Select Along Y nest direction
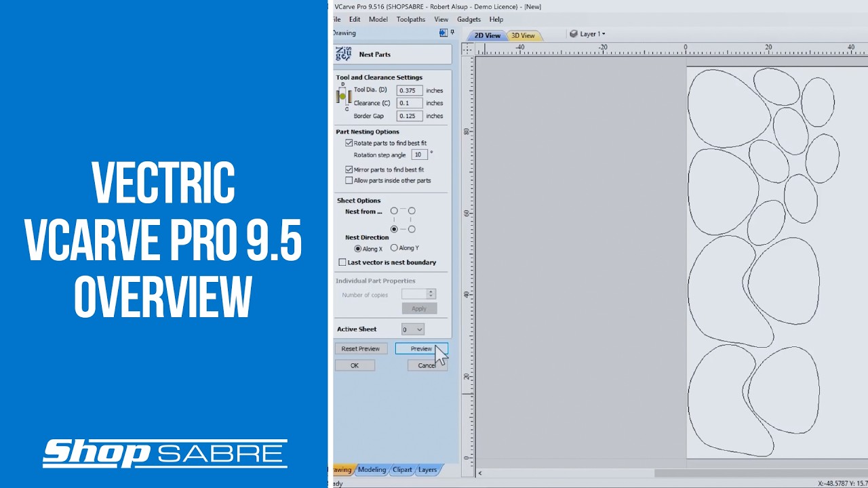The width and height of the screenshot is (868, 488). [394, 248]
